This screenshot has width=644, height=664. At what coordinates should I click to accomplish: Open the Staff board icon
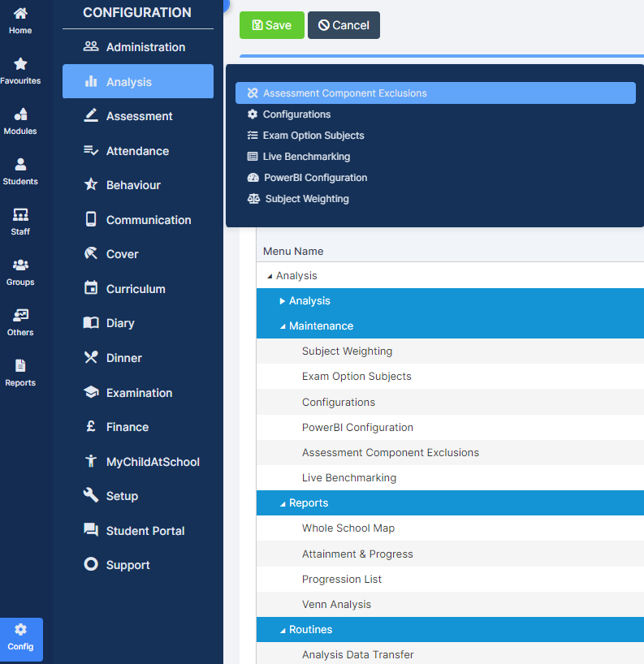pos(20,214)
